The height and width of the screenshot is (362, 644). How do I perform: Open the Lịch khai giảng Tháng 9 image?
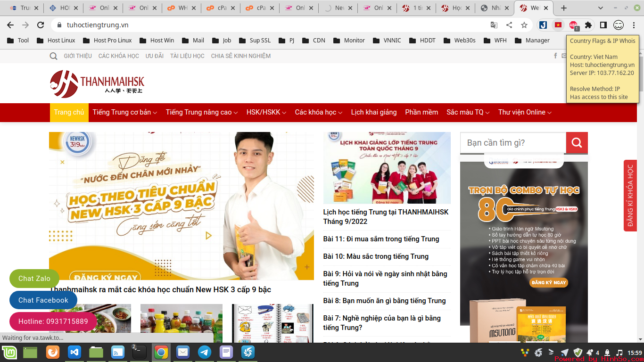[387, 168]
